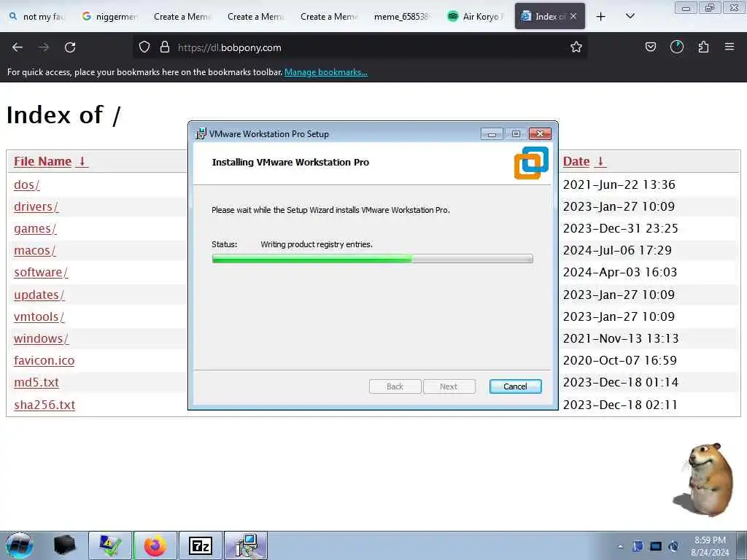Open the md5.txt file link
The image size is (747, 560).
(x=36, y=382)
